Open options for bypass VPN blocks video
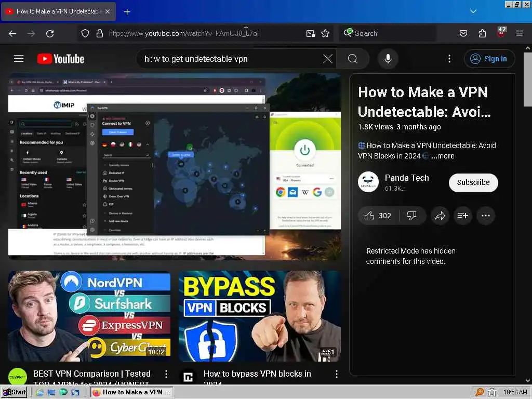This screenshot has width=532, height=399. (336, 374)
